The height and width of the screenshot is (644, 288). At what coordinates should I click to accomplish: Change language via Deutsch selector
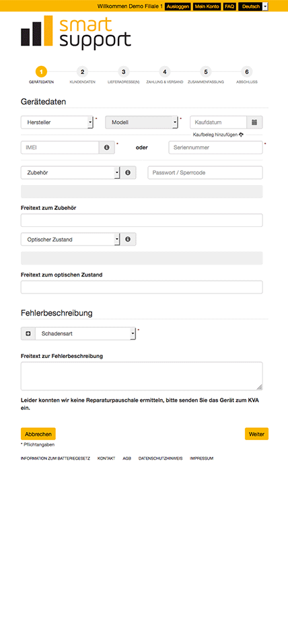[254, 7]
